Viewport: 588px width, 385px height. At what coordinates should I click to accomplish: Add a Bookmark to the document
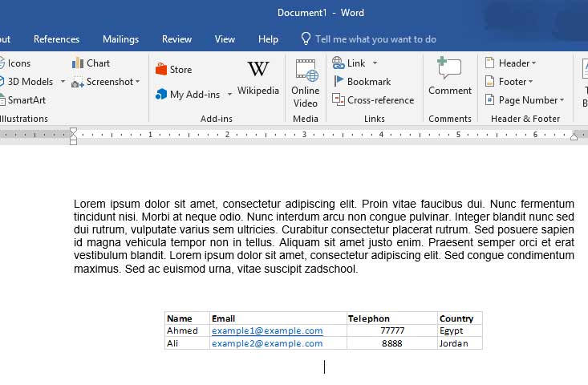click(362, 81)
